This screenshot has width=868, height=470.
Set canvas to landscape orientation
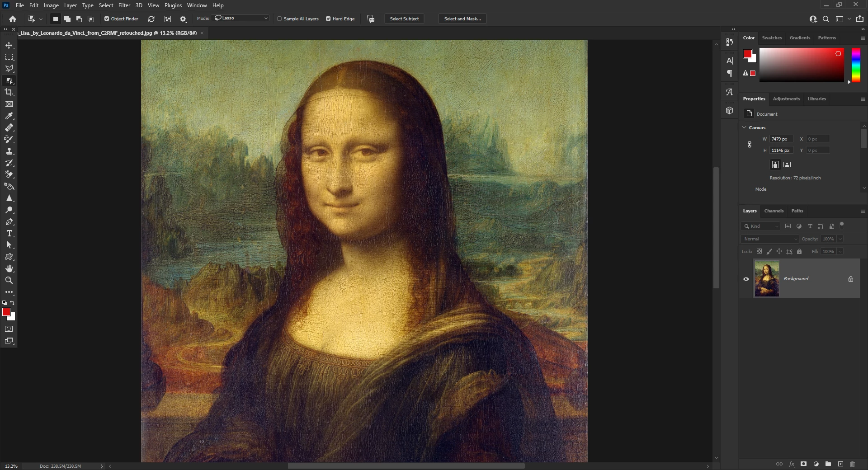(787, 164)
